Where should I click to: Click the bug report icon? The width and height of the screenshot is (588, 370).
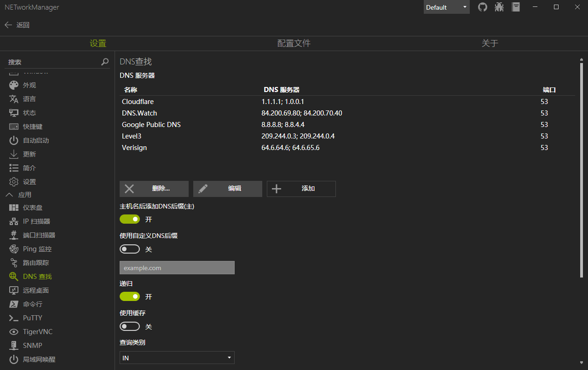[x=499, y=7]
